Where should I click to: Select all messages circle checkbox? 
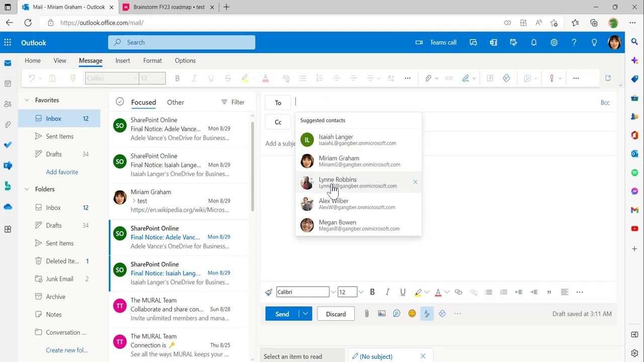(120, 102)
